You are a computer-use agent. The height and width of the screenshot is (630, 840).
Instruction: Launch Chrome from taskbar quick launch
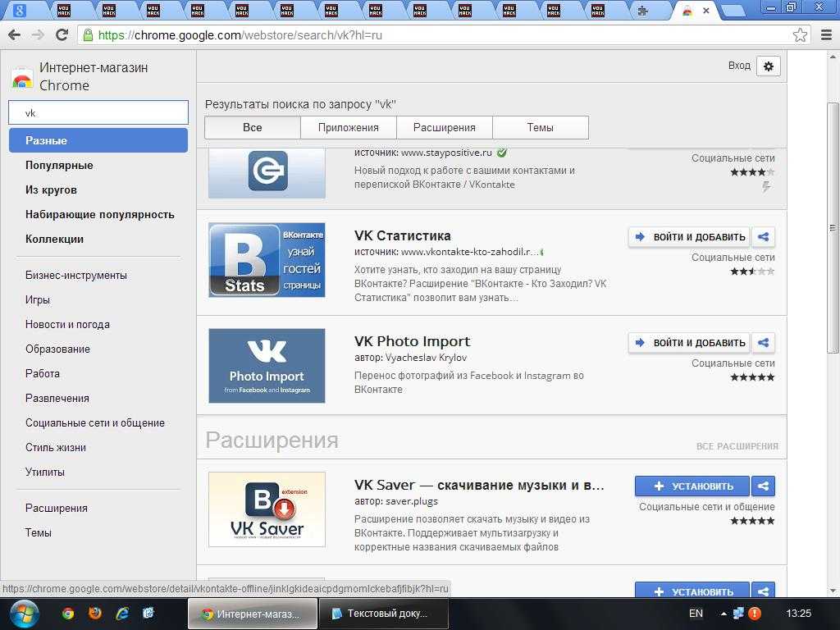[67, 614]
